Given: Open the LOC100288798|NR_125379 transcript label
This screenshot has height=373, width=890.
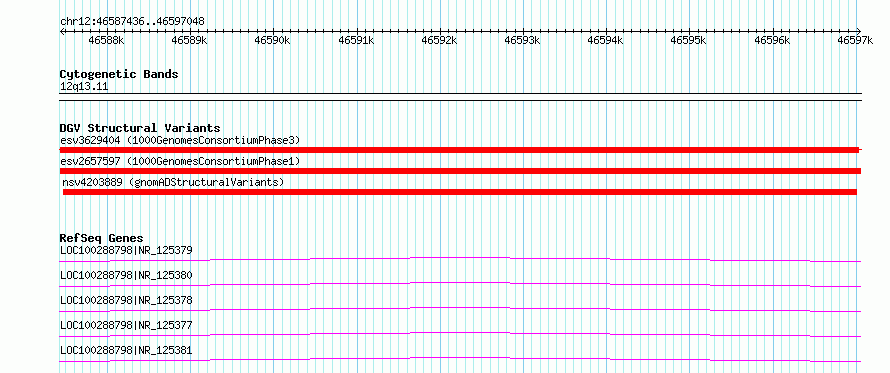Looking at the screenshot, I should pos(126,250).
